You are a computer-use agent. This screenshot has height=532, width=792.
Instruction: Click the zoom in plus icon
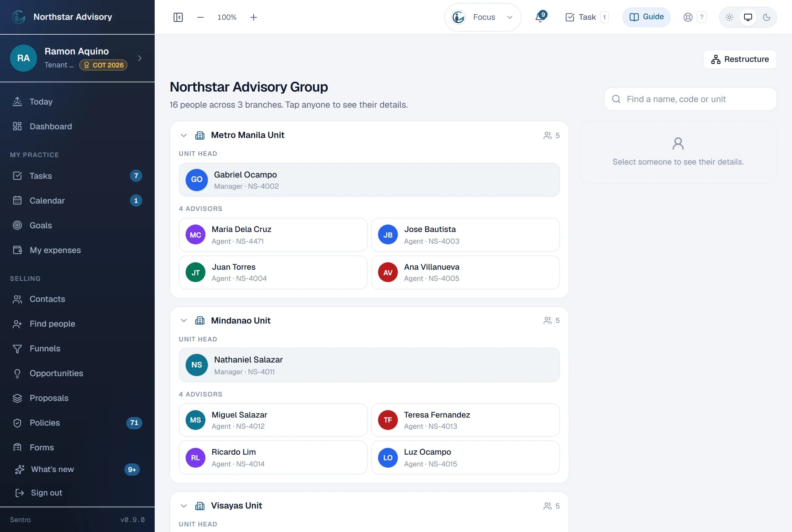click(x=253, y=17)
